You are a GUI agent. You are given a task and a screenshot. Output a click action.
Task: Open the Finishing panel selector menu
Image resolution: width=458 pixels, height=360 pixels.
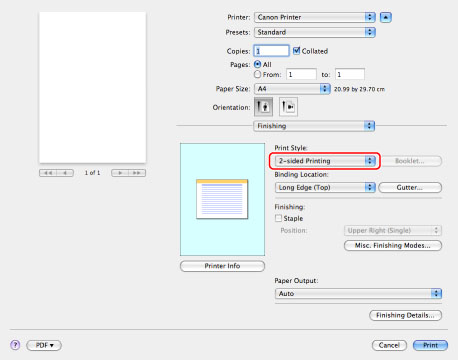[314, 126]
